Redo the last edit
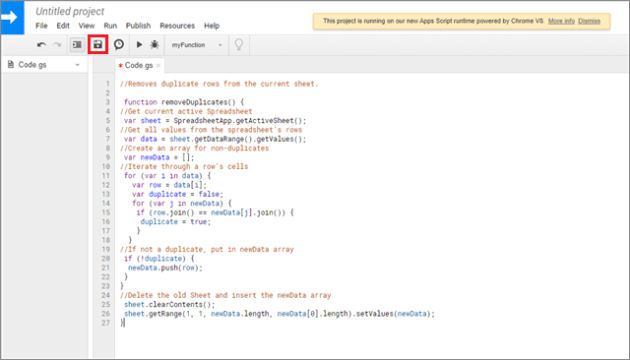 point(57,45)
